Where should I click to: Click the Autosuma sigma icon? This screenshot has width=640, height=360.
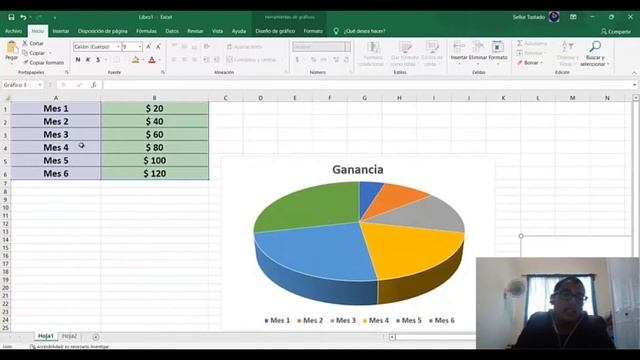click(x=520, y=43)
